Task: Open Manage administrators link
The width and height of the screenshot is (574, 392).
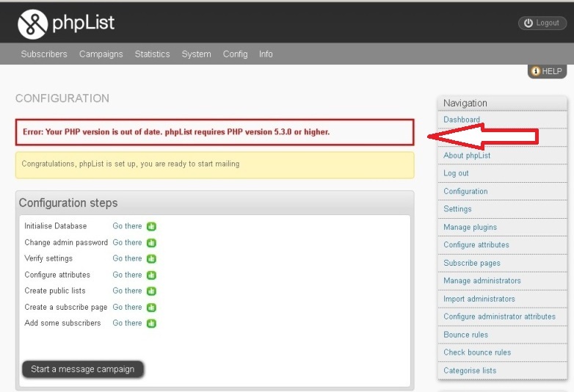Action: click(482, 280)
